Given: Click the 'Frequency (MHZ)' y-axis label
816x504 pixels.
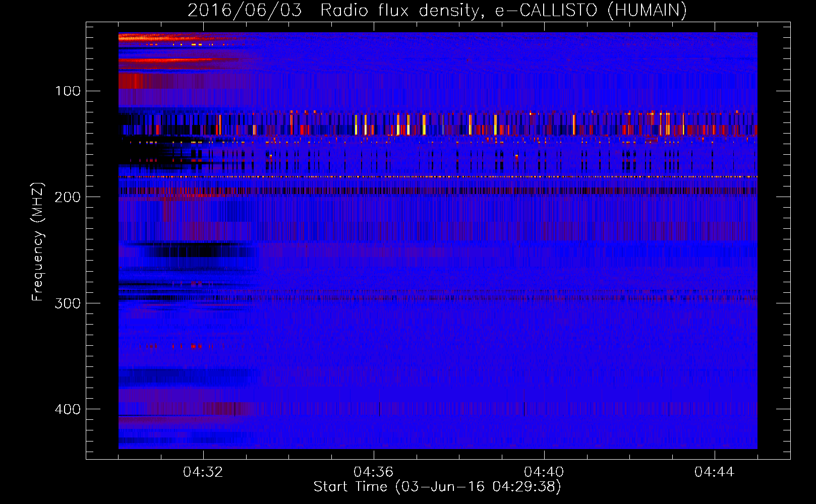Looking at the screenshot, I should (x=38, y=242).
